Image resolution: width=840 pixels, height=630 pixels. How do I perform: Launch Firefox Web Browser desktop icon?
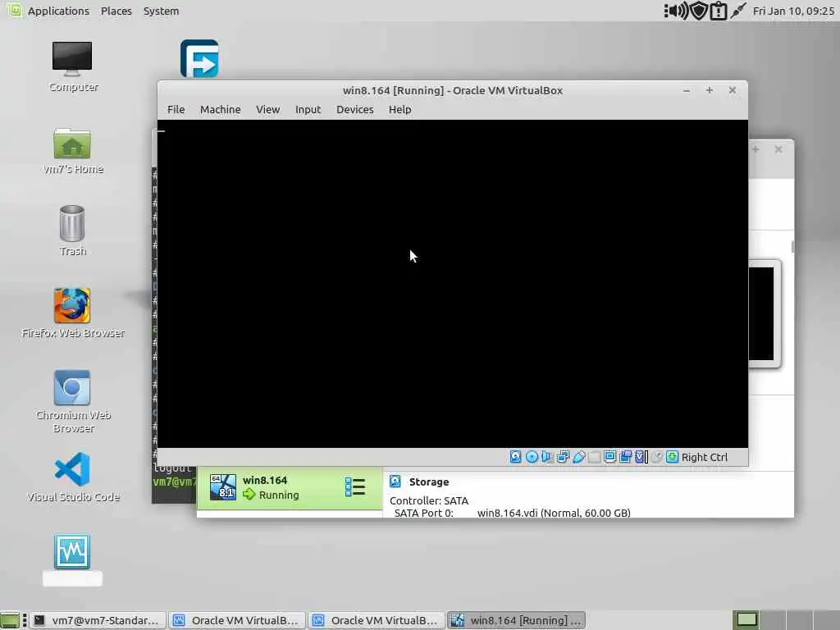tap(72, 313)
